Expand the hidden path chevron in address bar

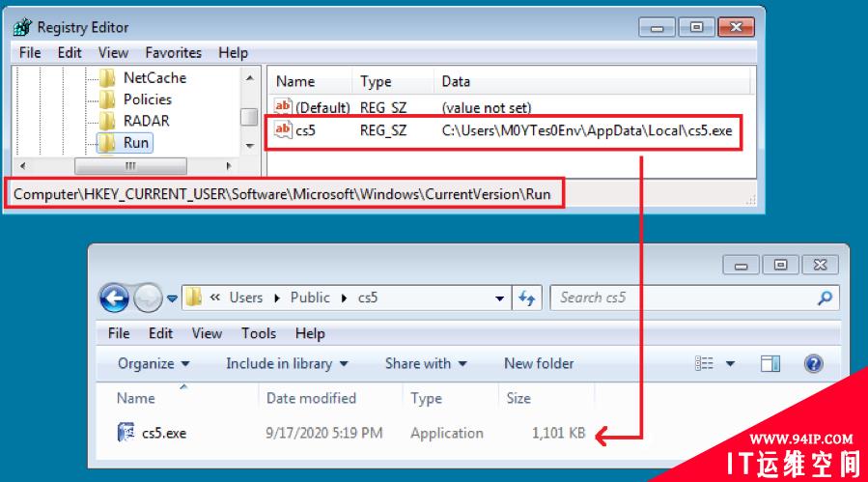click(x=215, y=298)
